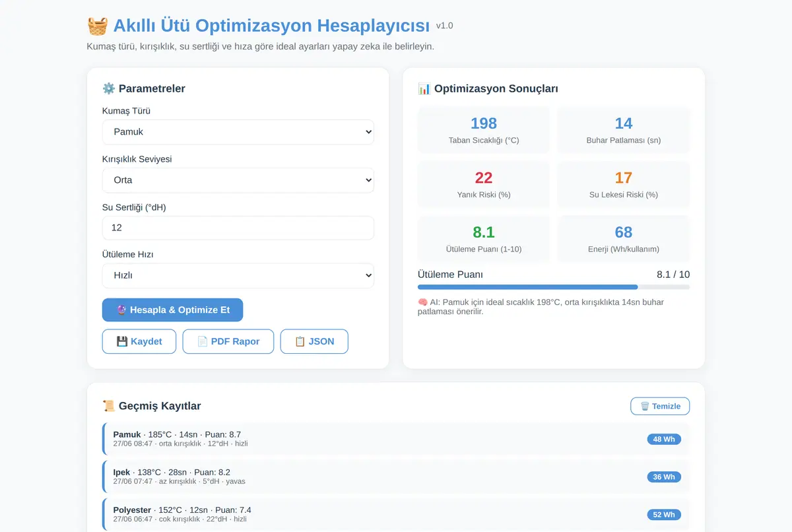Open the Kırışıklık Seviyesi dropdown showing Orta
792x532 pixels.
click(x=238, y=180)
